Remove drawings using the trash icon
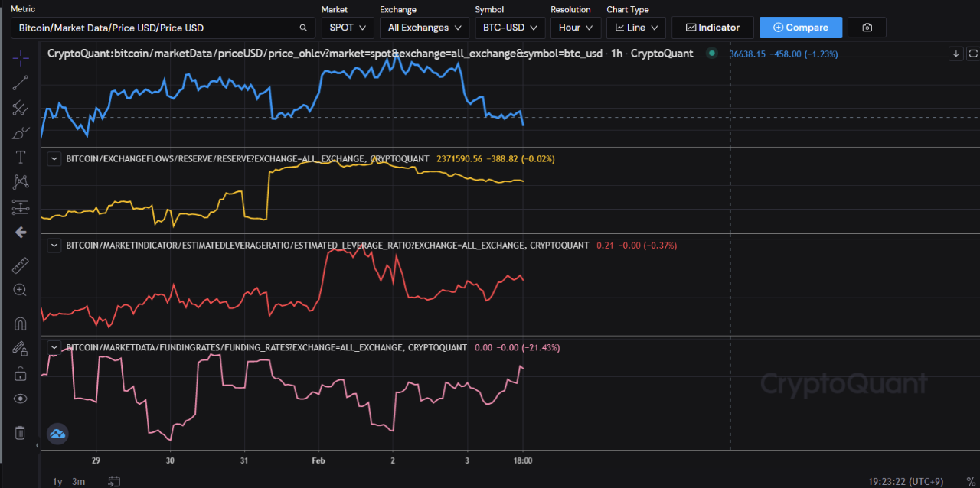The width and height of the screenshot is (980, 488). click(x=20, y=432)
